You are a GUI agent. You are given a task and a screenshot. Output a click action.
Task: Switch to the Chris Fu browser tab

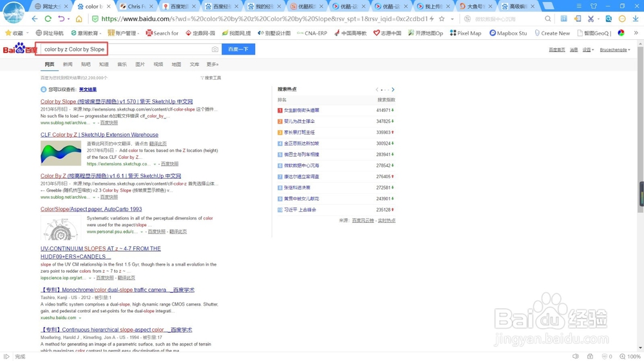[135, 6]
